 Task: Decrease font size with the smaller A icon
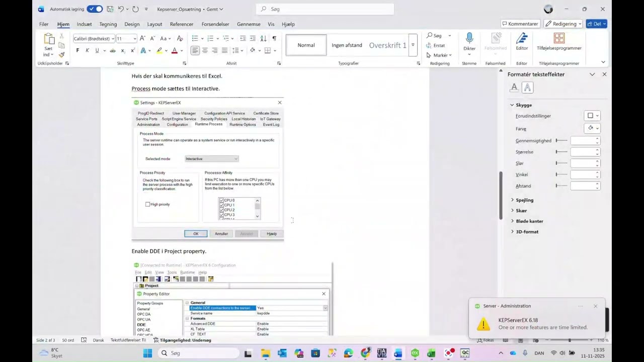(151, 38)
